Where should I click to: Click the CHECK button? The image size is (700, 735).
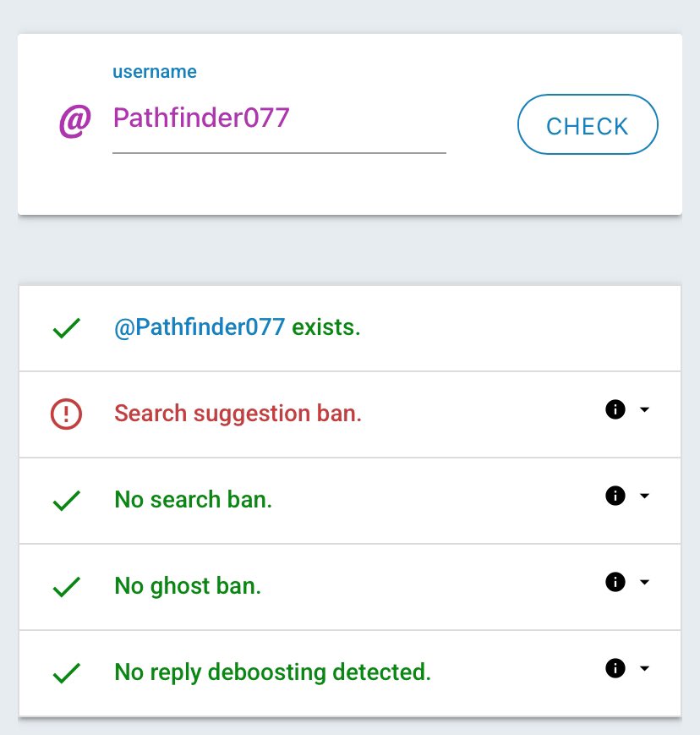click(588, 124)
